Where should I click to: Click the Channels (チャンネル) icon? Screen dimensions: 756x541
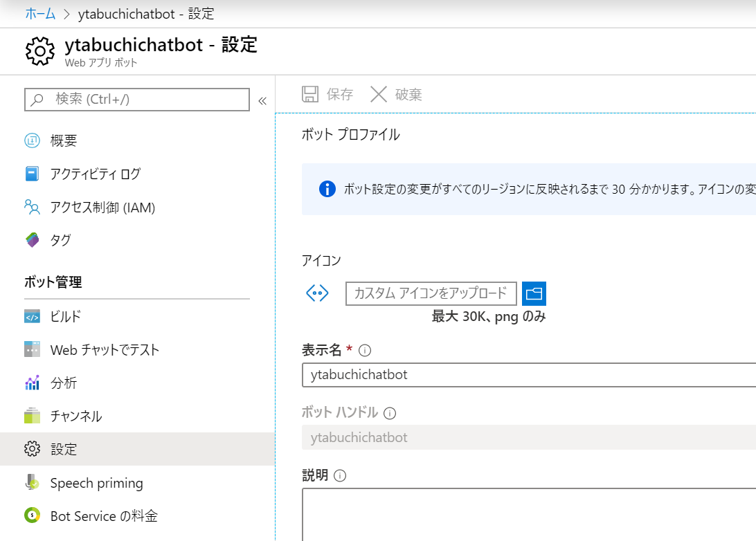click(x=33, y=416)
